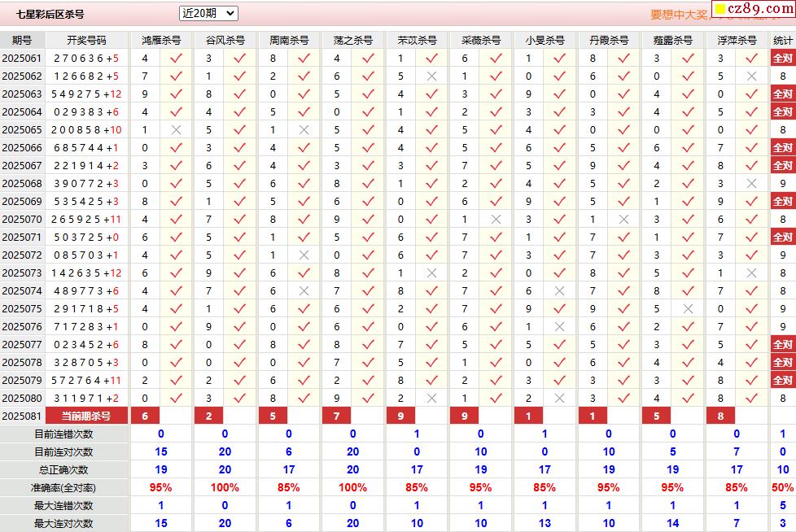Click the red check for 谷风杀号 in row 2025065
Screen dimensions: 796x532
[x=240, y=130]
